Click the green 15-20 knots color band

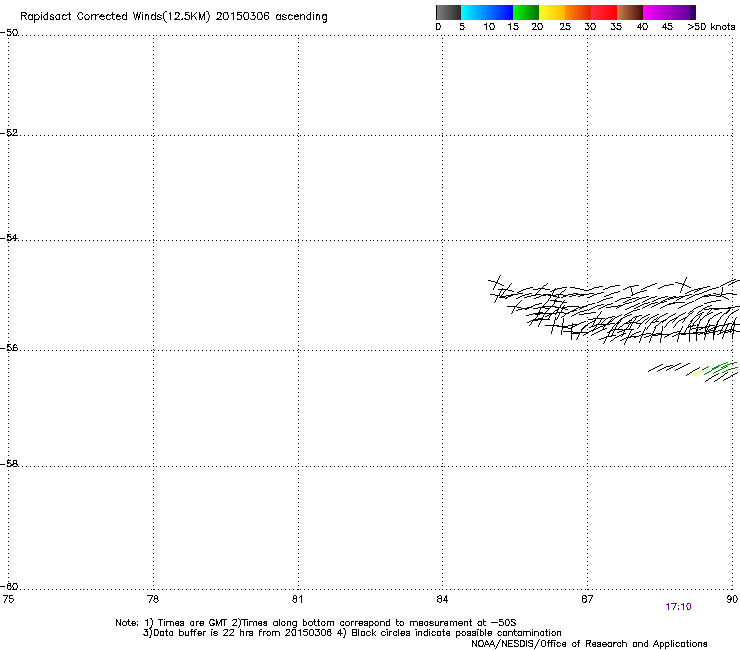[x=526, y=12]
